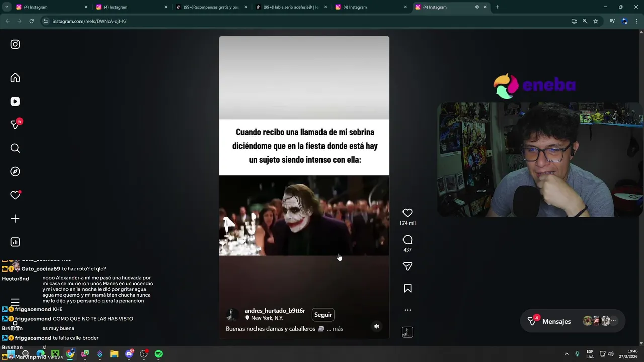Open volume control in system tray
This screenshot has height=362, width=644.
[611, 354]
